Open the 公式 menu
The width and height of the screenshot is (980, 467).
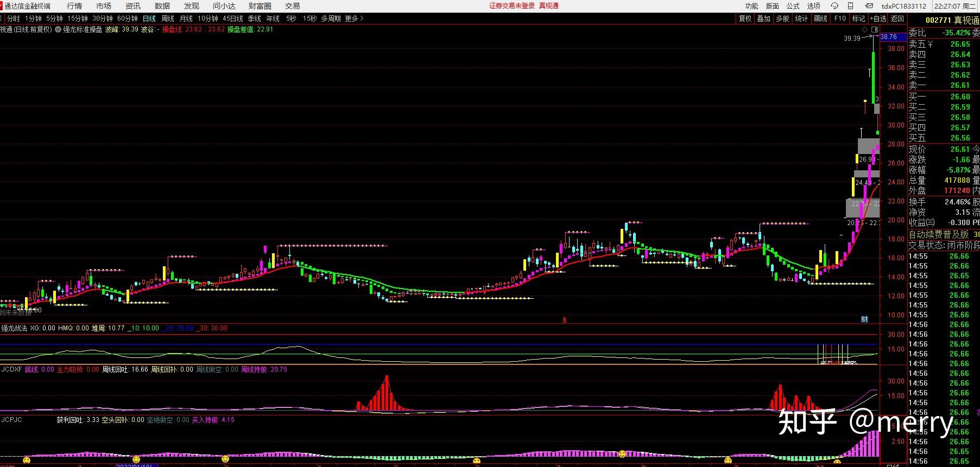pos(793,6)
